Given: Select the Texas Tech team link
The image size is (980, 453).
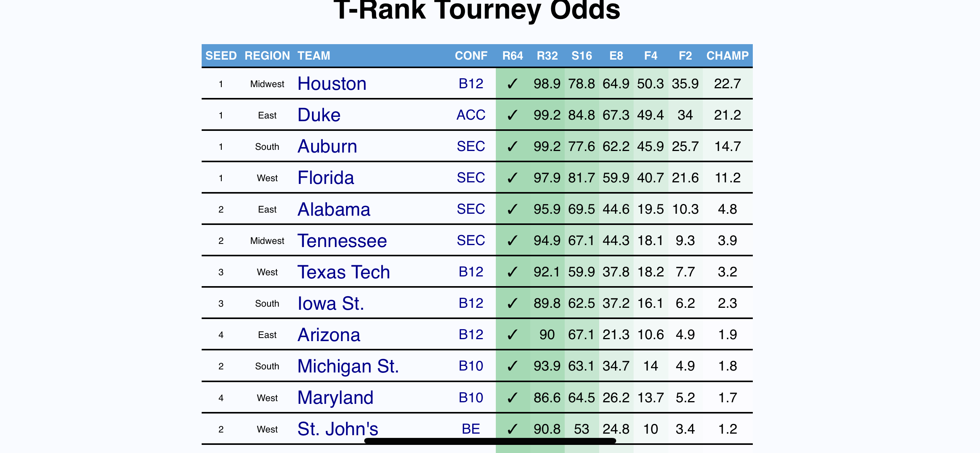Looking at the screenshot, I should (343, 272).
